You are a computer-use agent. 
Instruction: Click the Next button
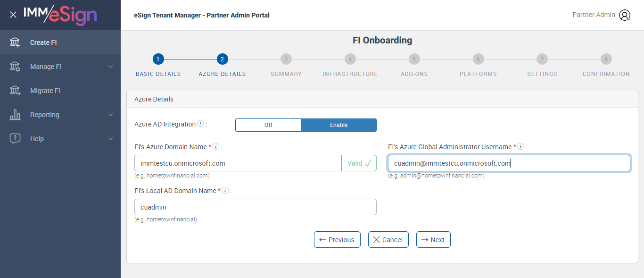[433, 240]
